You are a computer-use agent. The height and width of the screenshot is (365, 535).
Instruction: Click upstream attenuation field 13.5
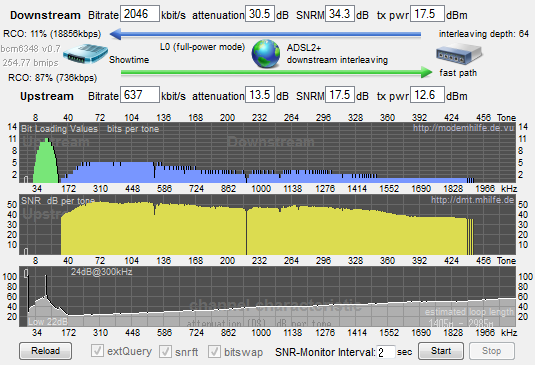coord(260,95)
